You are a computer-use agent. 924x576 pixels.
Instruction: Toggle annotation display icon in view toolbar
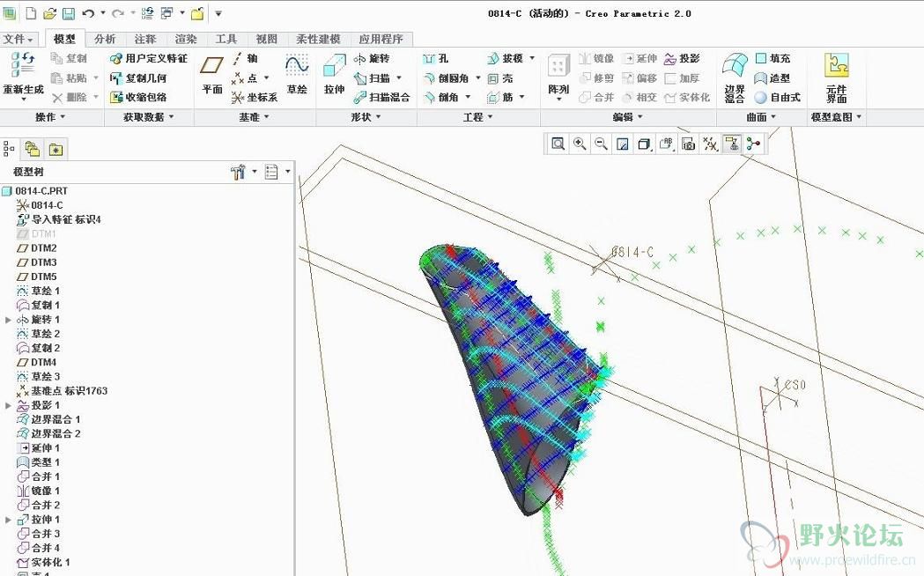pos(732,143)
